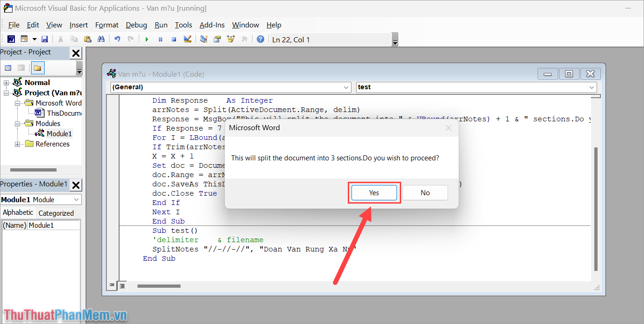The image size is (644, 324).
Task: Click the blue Help question mark icon
Action: coord(260,40)
